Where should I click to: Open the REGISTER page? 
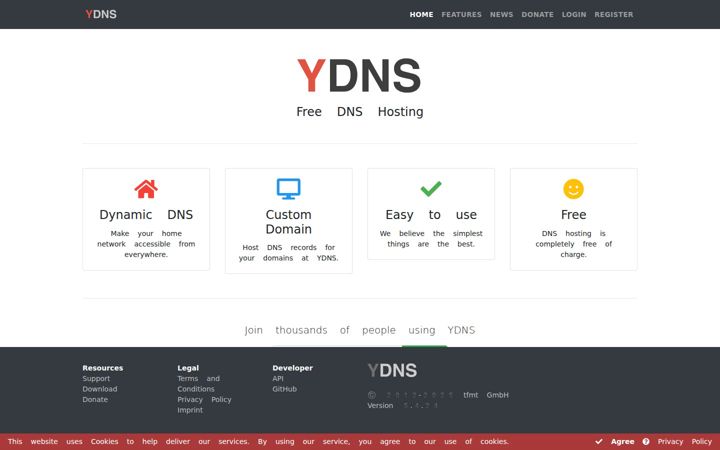pyautogui.click(x=613, y=15)
